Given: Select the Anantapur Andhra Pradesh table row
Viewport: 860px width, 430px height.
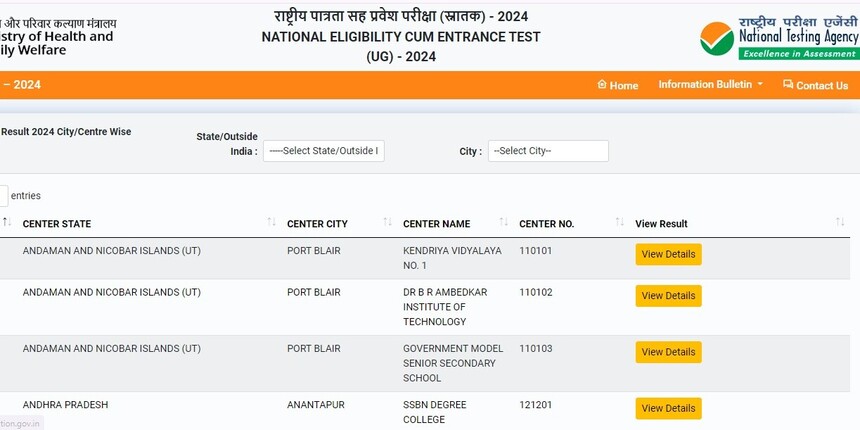Looking at the screenshot, I should 425,411.
